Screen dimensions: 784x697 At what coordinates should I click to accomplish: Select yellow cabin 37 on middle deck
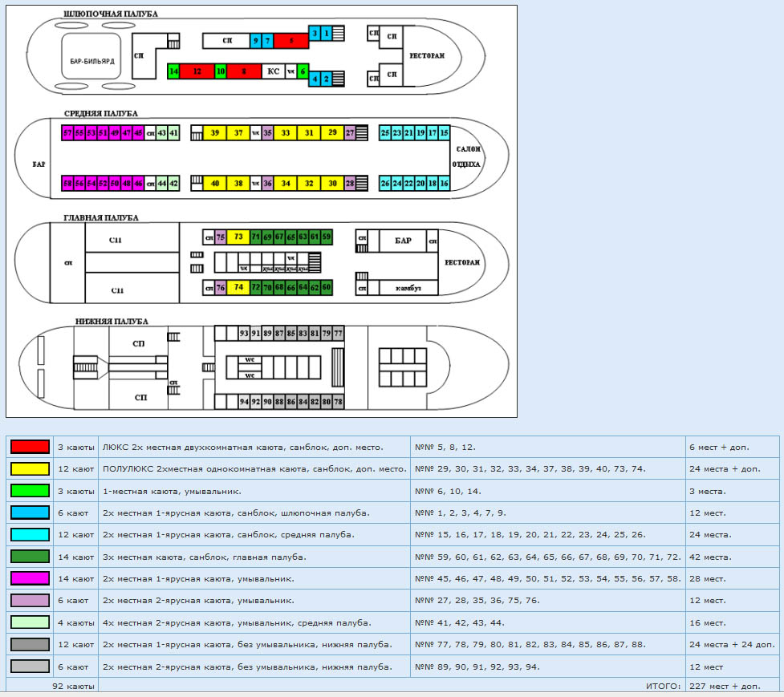coord(238,133)
